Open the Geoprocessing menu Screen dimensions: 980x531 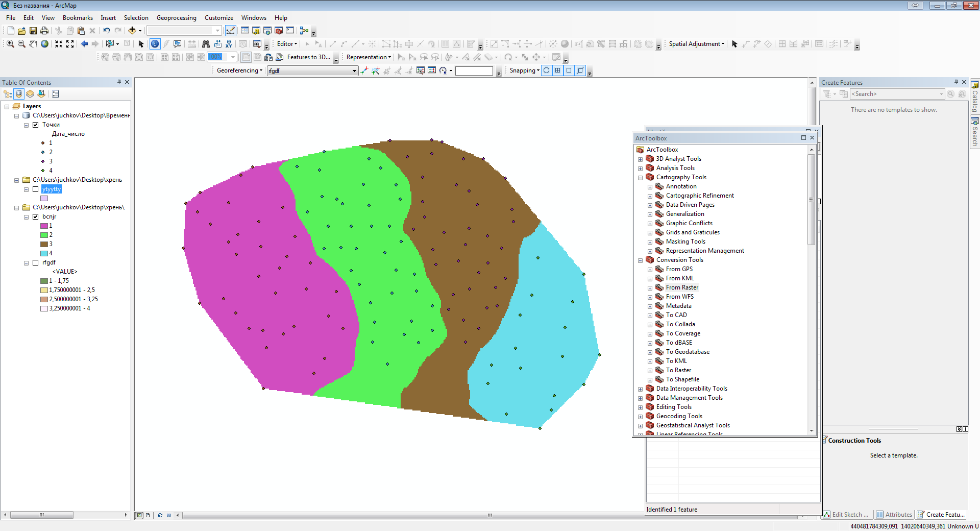click(x=176, y=18)
